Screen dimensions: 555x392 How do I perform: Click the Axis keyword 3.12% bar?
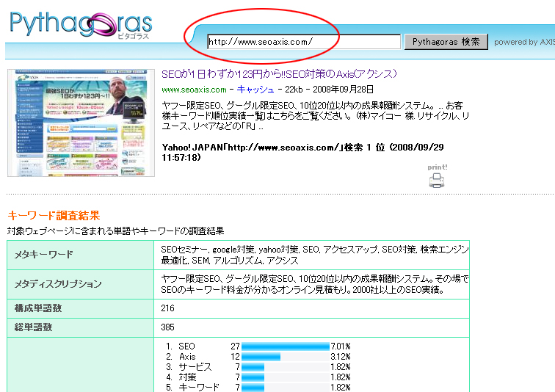(x=261, y=356)
